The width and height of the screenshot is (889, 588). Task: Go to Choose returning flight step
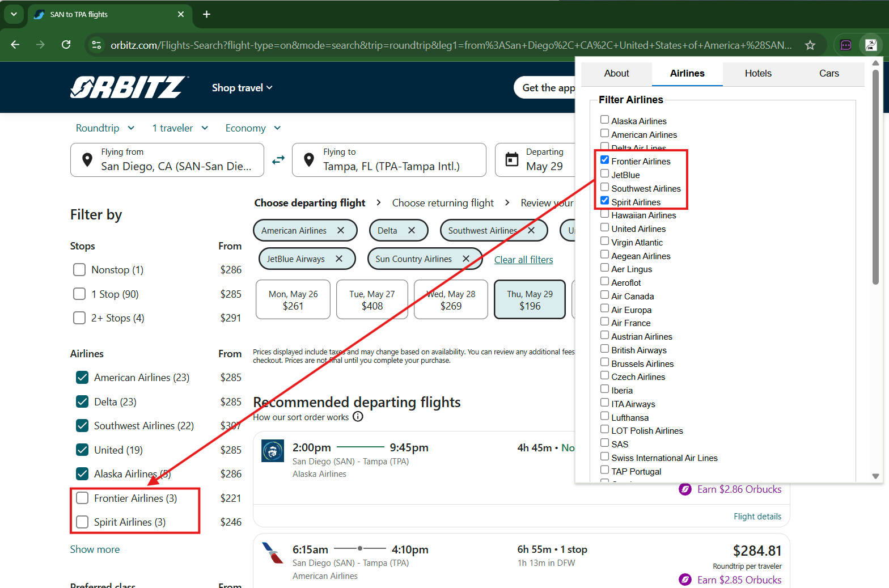pyautogui.click(x=443, y=203)
